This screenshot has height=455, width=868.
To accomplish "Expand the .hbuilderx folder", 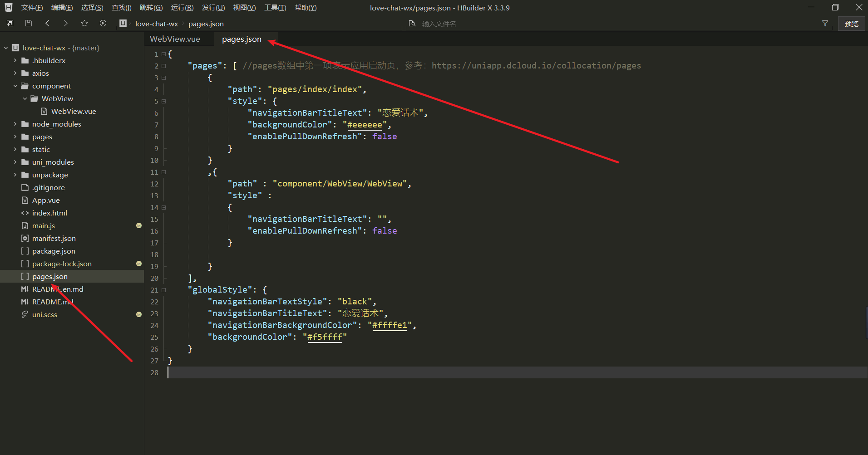I will (x=15, y=60).
